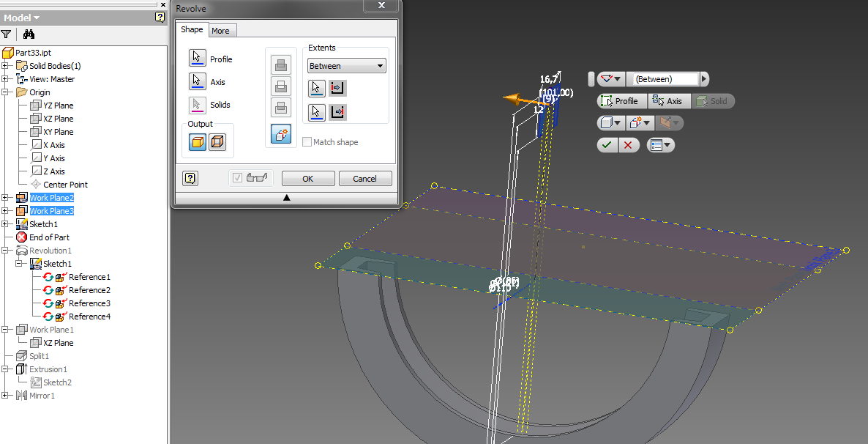Viewport: 868px width, 444px height.
Task: Click inside the (Between) input field on the mini-toolbar
Action: click(666, 78)
